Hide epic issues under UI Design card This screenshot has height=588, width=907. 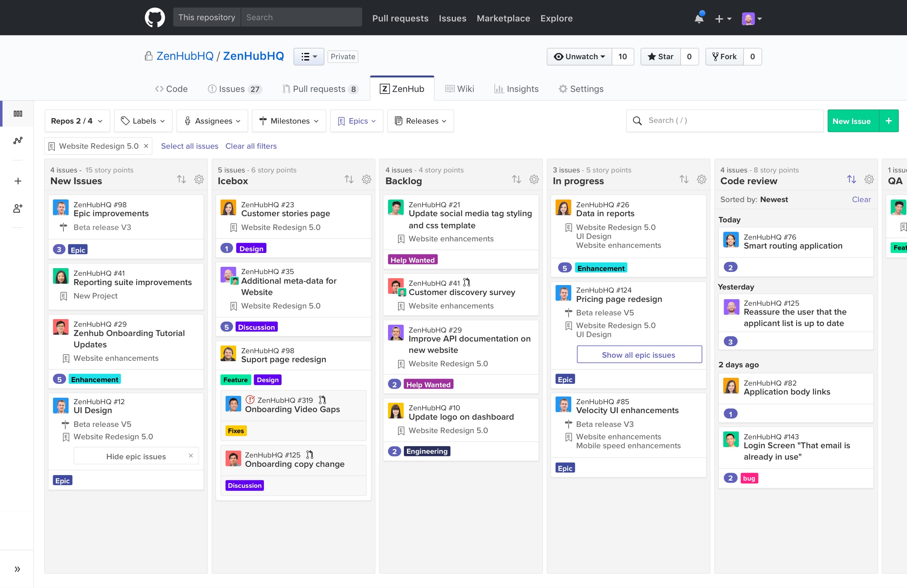pyautogui.click(x=136, y=456)
